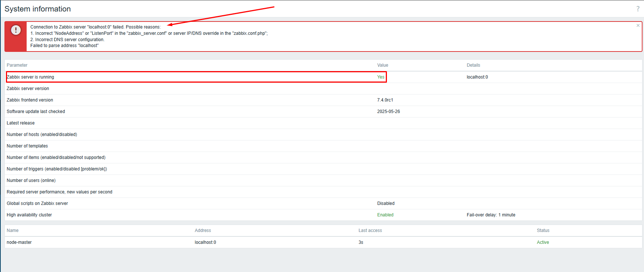Click the 'Status' column header
644x272 pixels.
tap(543, 230)
